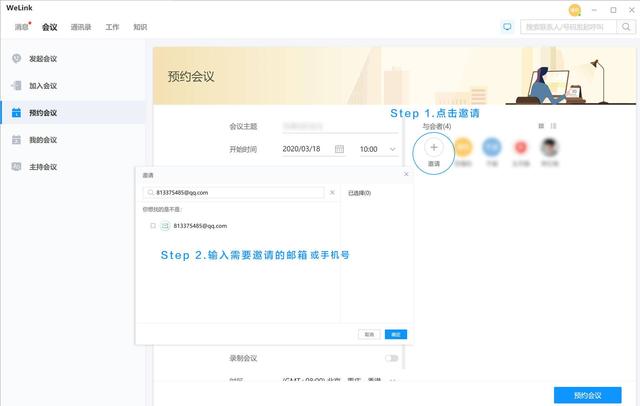Click the mail icon beside 813375485@qq.com result
This screenshot has width=640, height=406.
165,226
